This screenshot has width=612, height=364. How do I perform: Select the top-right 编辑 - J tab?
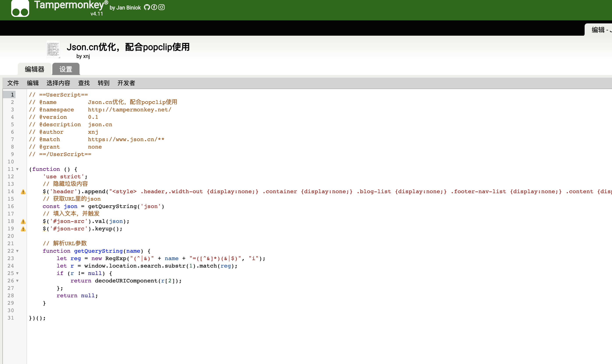[598, 30]
